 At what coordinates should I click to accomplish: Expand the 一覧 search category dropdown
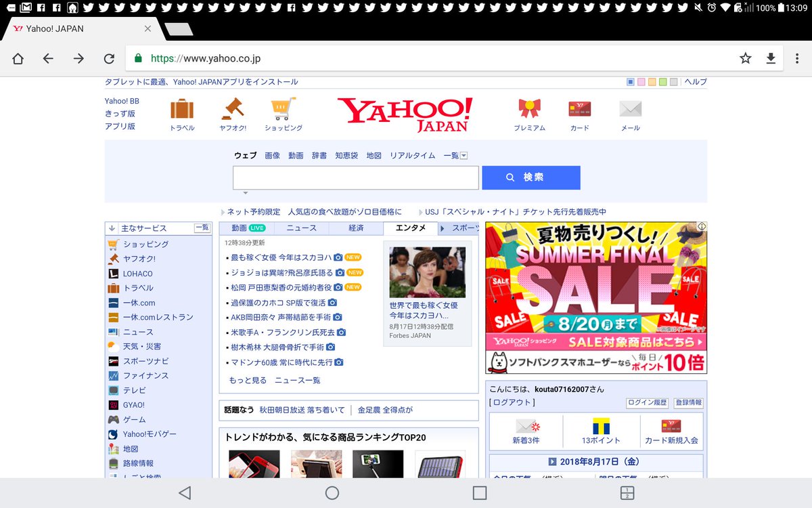(455, 155)
